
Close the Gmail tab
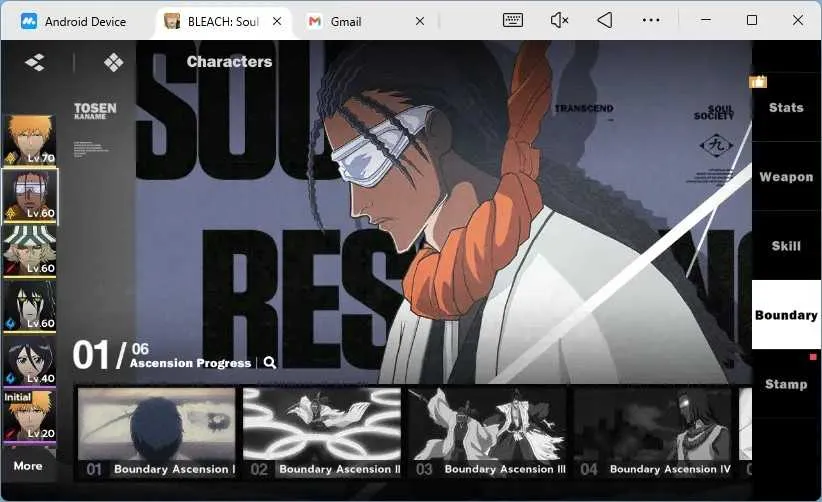tap(420, 21)
